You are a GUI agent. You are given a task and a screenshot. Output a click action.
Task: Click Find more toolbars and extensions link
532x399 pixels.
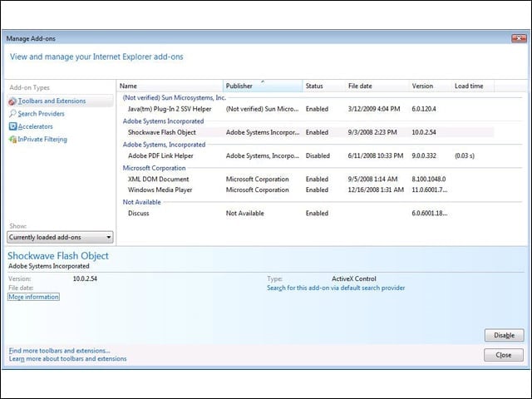pyautogui.click(x=59, y=351)
